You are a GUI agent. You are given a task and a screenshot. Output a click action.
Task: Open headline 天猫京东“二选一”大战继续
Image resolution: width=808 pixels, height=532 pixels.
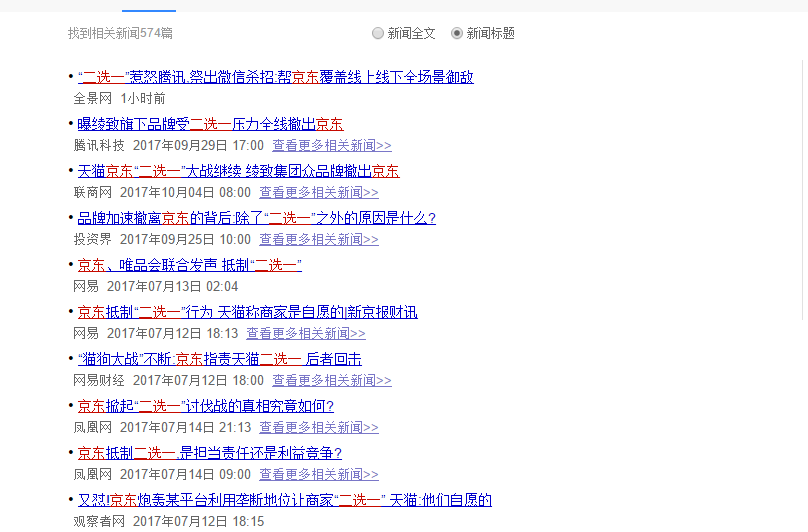pos(239,171)
